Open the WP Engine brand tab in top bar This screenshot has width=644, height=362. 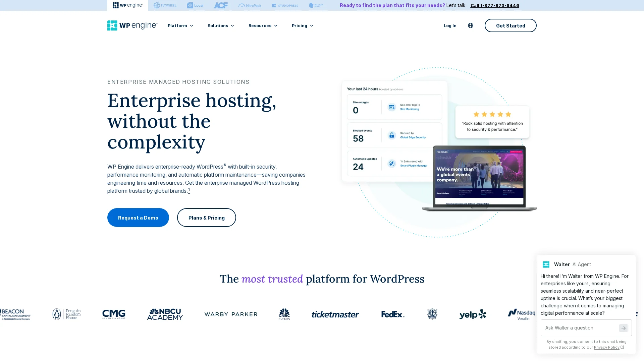tap(127, 5)
